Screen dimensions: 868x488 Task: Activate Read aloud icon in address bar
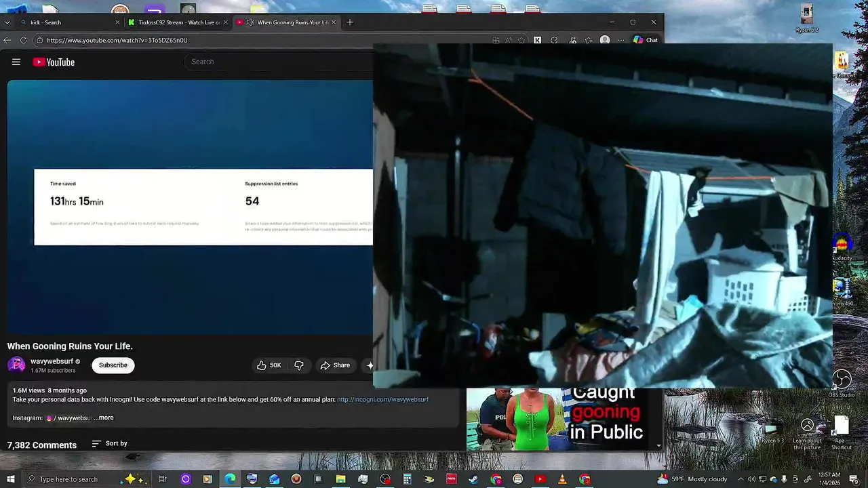[508, 40]
